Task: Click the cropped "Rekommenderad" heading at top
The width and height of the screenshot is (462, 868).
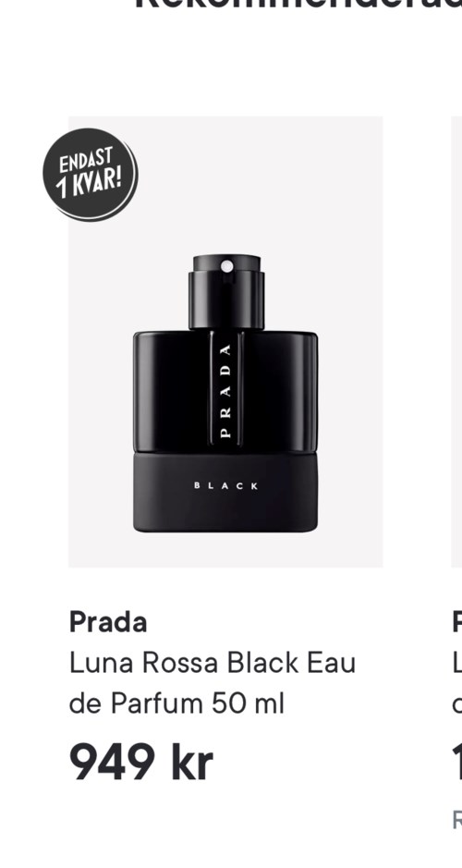Action: (x=298, y=7)
